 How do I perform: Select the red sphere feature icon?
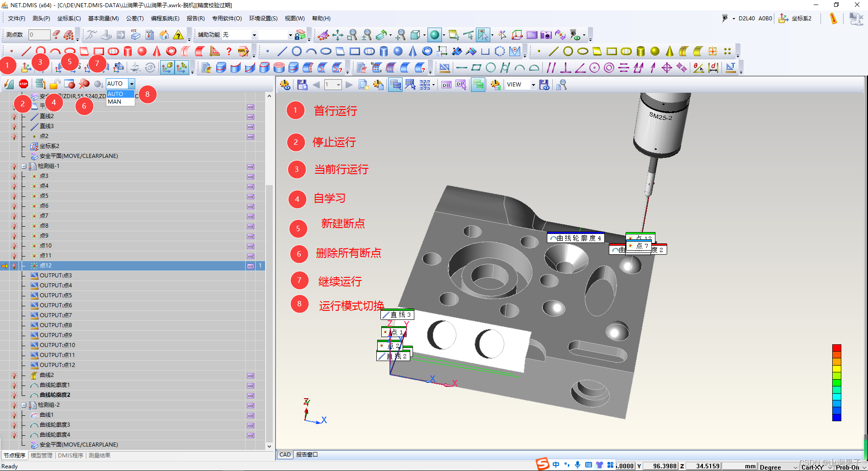142,51
